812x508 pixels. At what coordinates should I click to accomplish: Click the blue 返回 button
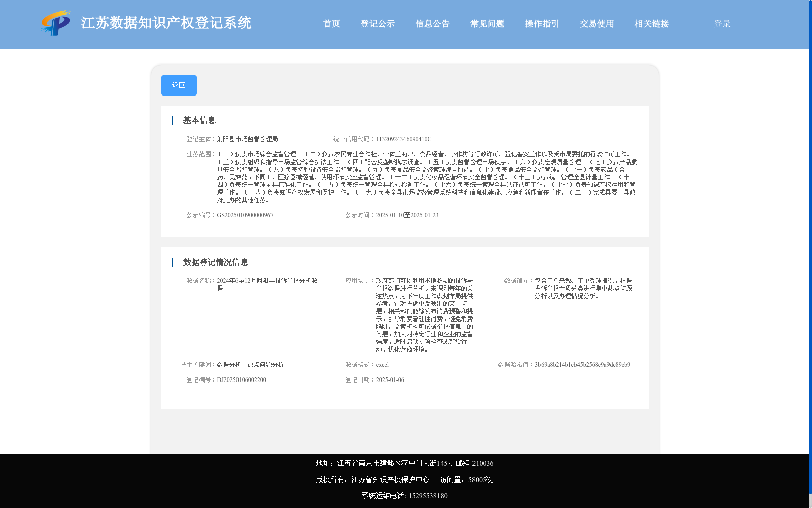click(179, 85)
